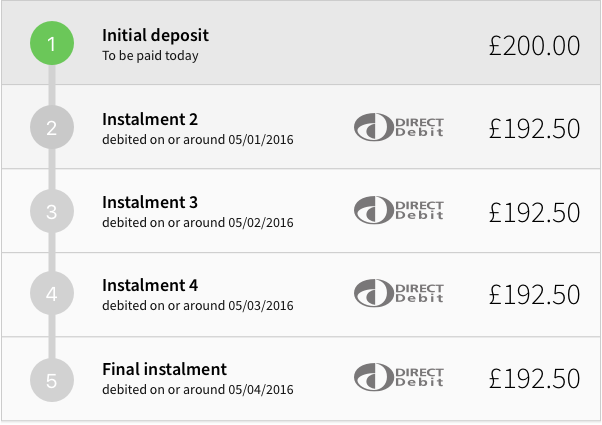Click the 05/03/2016 debit date text

click(260, 306)
